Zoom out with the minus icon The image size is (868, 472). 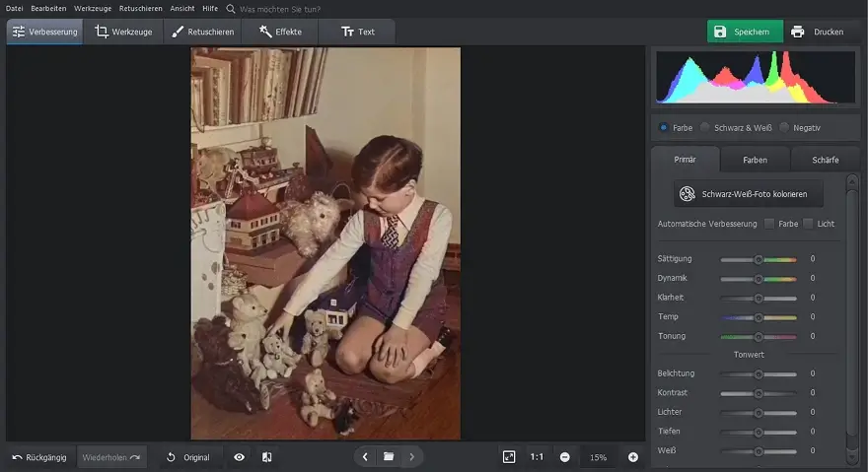click(564, 457)
